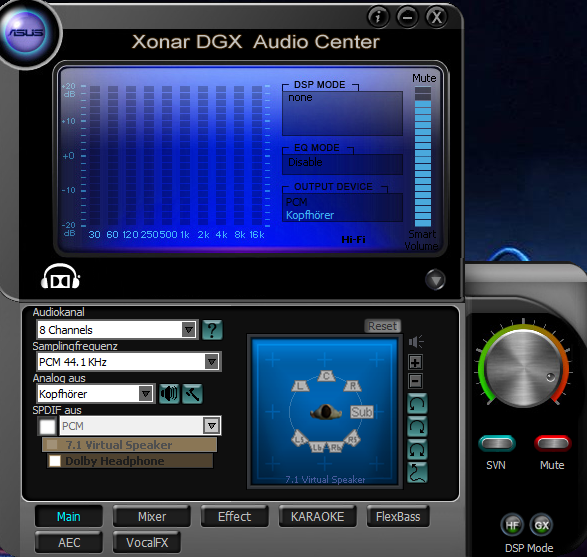The height and width of the screenshot is (557, 587).
Task: Select the Rb right back speaker
Action: 335,447
